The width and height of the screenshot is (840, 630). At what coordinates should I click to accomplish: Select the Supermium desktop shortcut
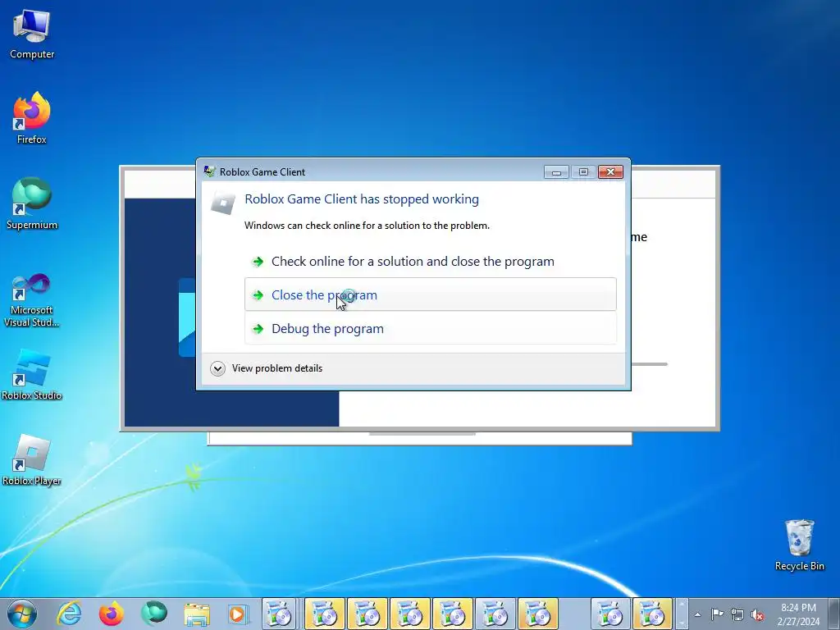coord(32,203)
